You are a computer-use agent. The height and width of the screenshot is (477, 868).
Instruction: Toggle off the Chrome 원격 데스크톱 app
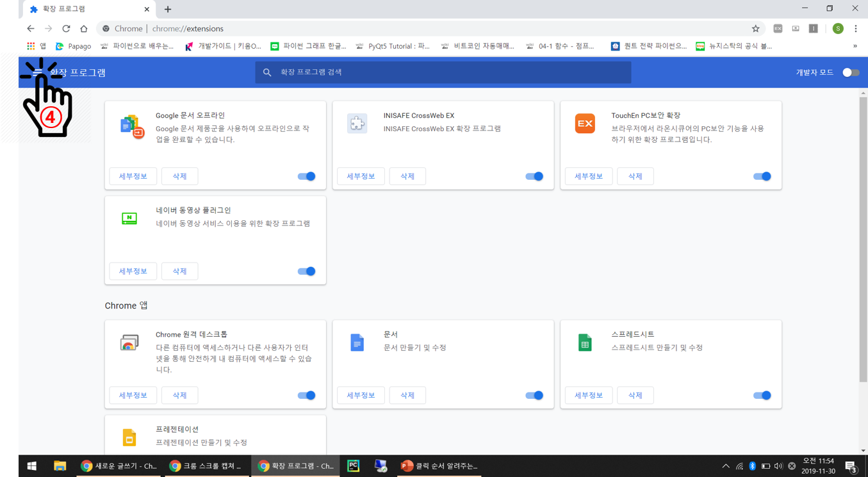tap(307, 395)
